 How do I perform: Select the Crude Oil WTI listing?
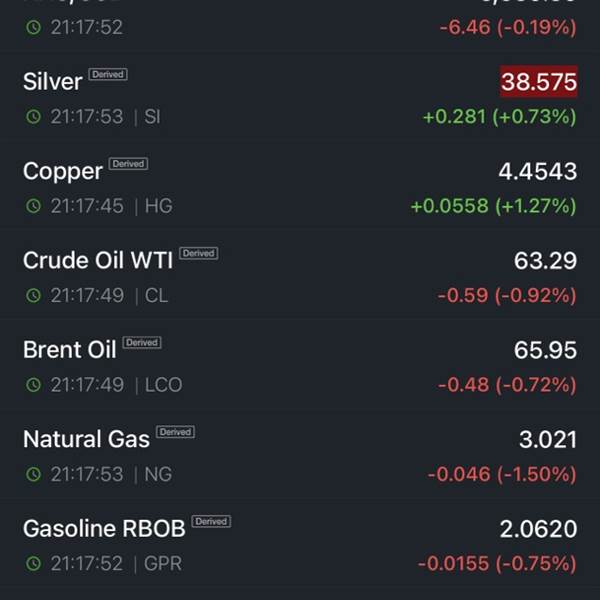(x=300, y=277)
